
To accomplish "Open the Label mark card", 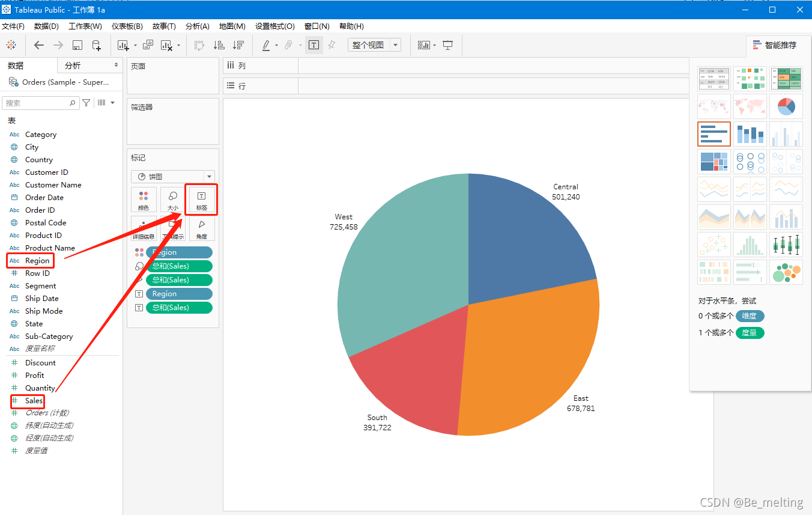I will pyautogui.click(x=201, y=200).
